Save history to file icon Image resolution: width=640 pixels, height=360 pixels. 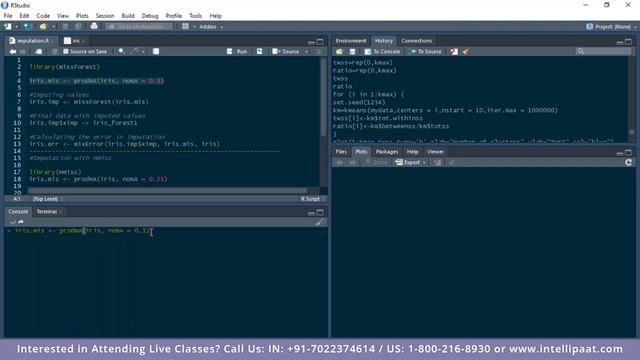tap(353, 51)
